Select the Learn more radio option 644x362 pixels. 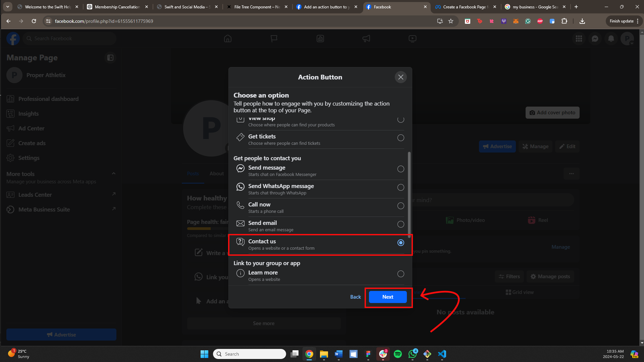[x=400, y=274]
